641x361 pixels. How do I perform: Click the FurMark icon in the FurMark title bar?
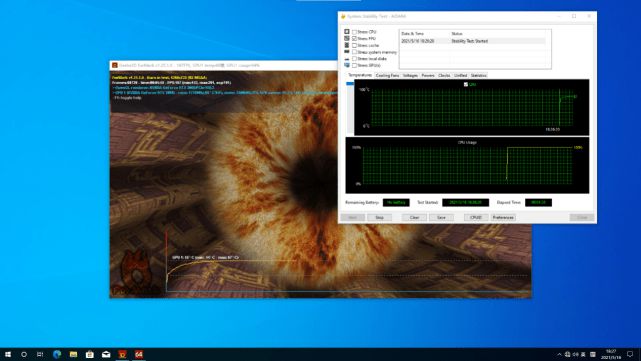[115, 65]
